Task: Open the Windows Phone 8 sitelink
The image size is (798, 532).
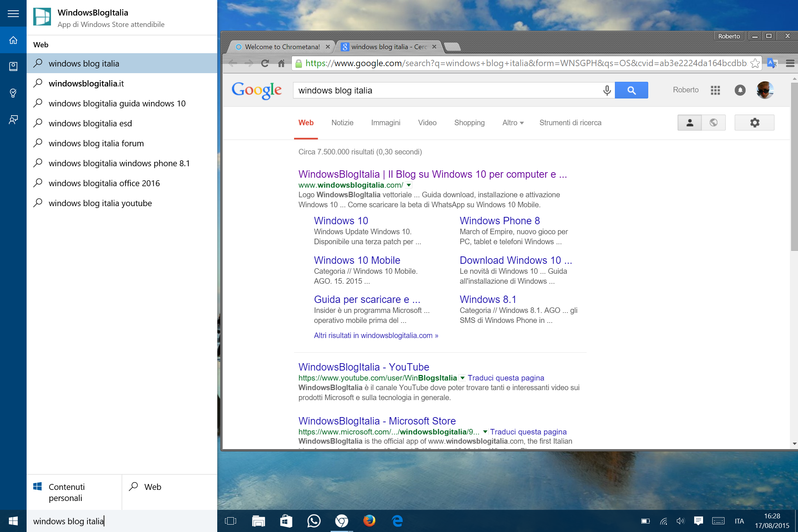Action: pos(499,221)
